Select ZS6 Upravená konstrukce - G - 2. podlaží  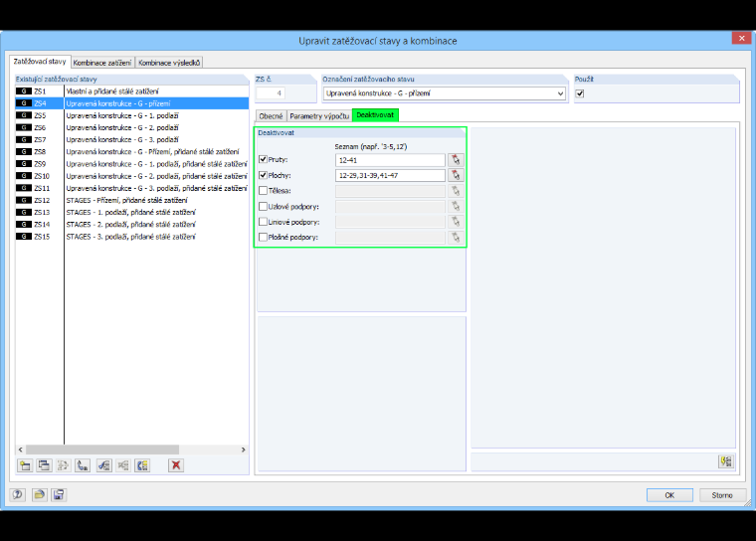pos(132,127)
